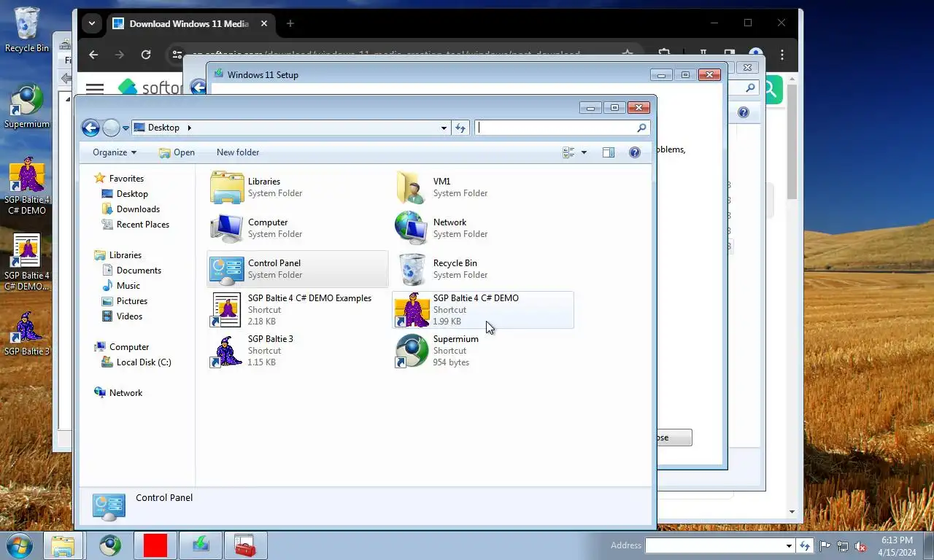Viewport: 934px width, 560px height.
Task: Open Favorites group in navigation pane
Action: coord(126,179)
